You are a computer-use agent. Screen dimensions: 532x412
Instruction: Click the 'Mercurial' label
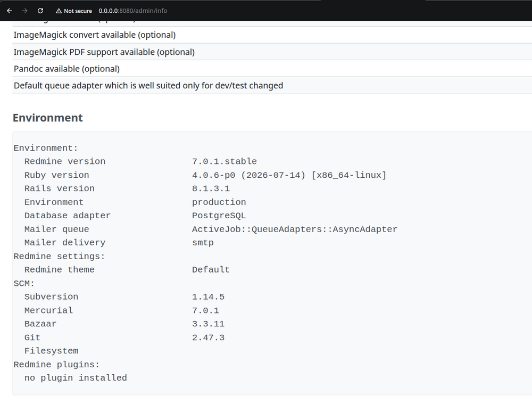(x=48, y=310)
